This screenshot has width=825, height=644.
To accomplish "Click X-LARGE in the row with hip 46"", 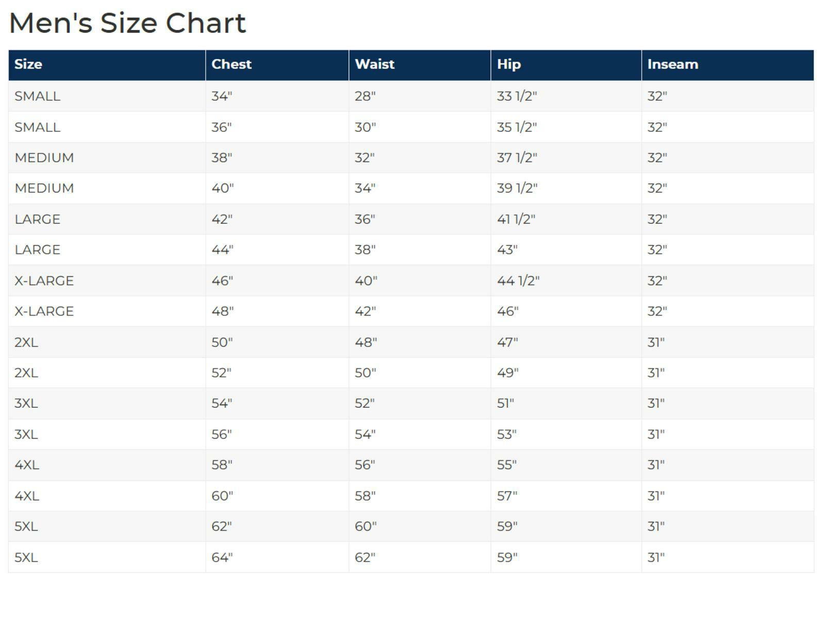I will click(x=44, y=311).
